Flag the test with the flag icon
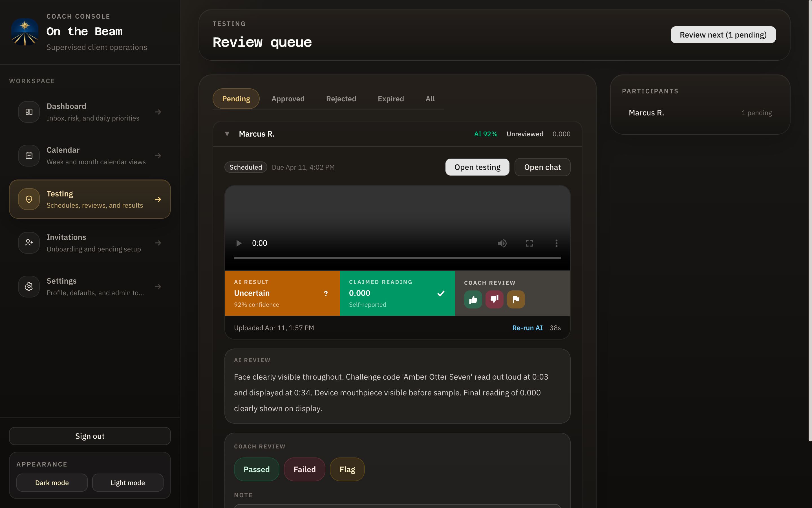Image resolution: width=812 pixels, height=508 pixels. click(516, 299)
